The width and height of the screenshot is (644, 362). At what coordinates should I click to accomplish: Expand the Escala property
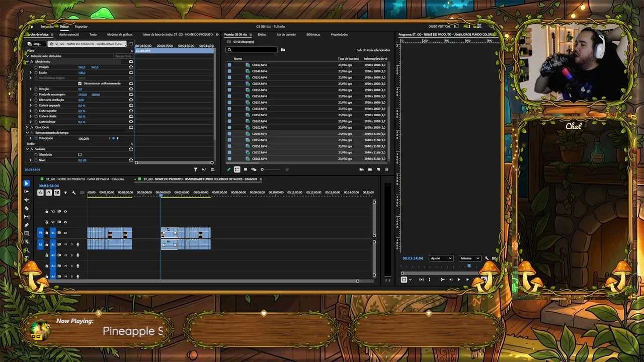pos(30,72)
